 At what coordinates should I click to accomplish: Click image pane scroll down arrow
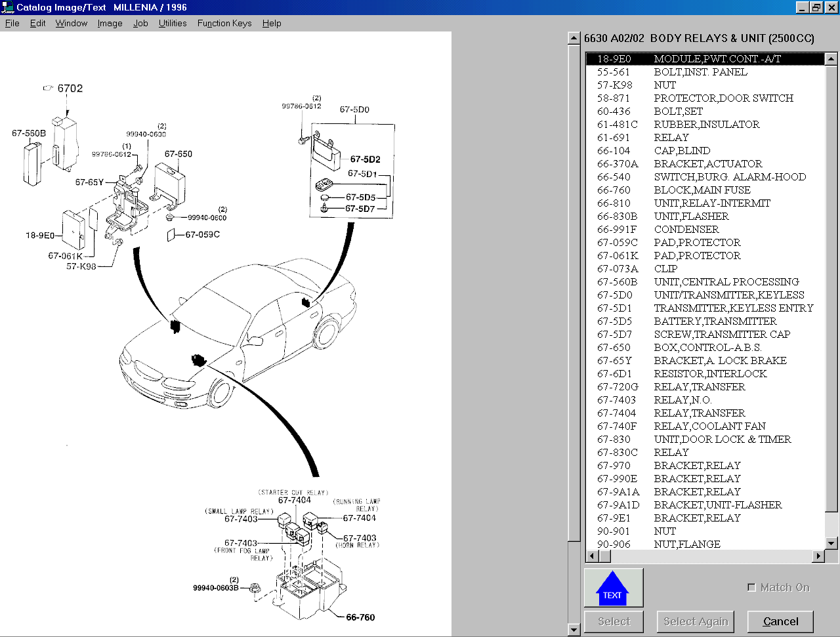(574, 630)
